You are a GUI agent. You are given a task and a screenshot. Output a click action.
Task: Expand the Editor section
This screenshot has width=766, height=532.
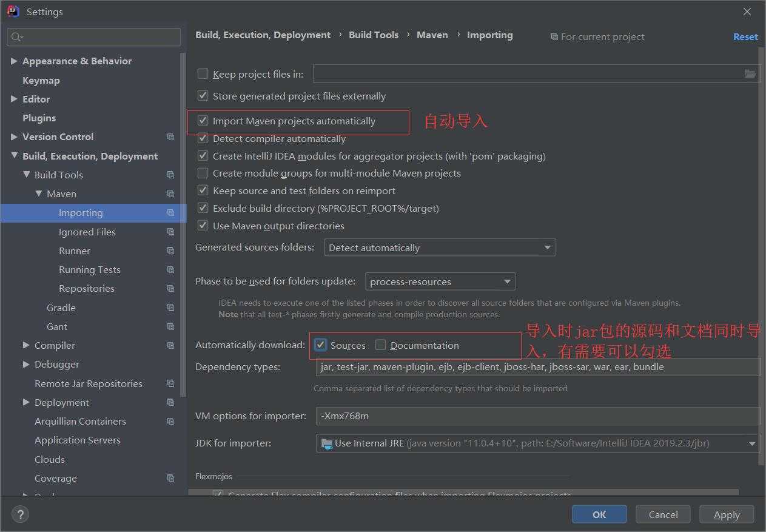[x=14, y=99]
